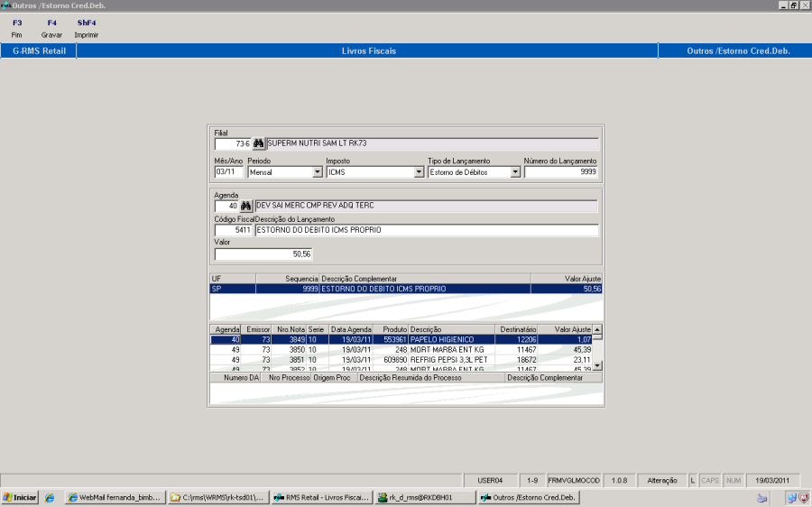Switch to WebMail taskbar window

(115, 497)
